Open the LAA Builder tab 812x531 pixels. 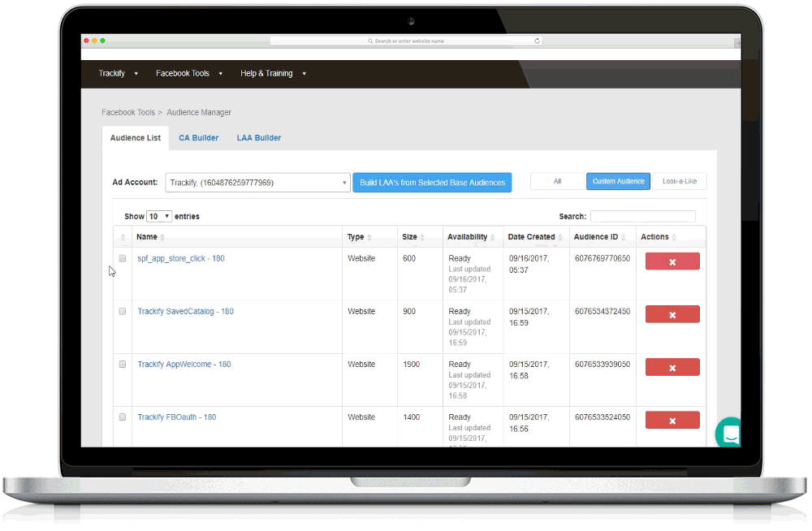[259, 138]
